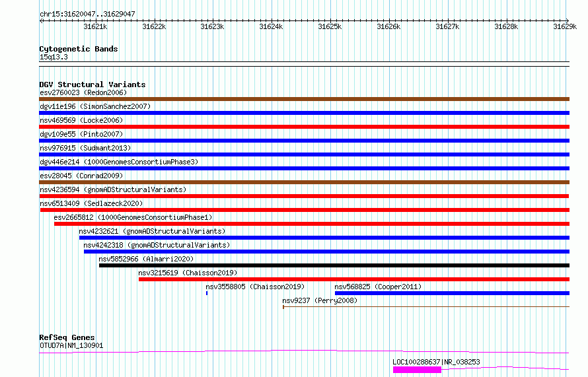588x377 pixels.
Task: Select the dgv11e196 SimonSanchez2007 blue bar
Action: click(x=304, y=113)
